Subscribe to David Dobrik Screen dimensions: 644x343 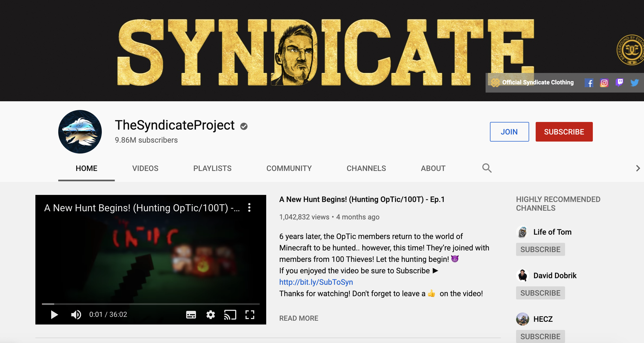pyautogui.click(x=540, y=293)
